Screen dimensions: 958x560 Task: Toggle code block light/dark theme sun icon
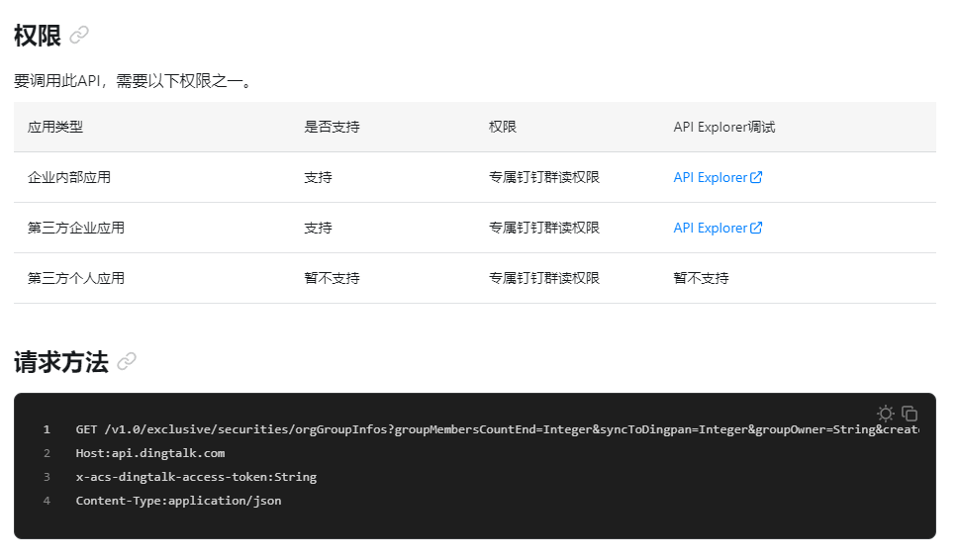pos(886,414)
